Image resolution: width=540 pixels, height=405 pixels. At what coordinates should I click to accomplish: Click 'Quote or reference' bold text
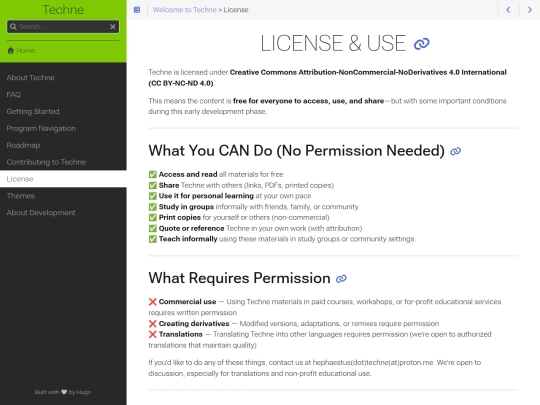click(191, 228)
